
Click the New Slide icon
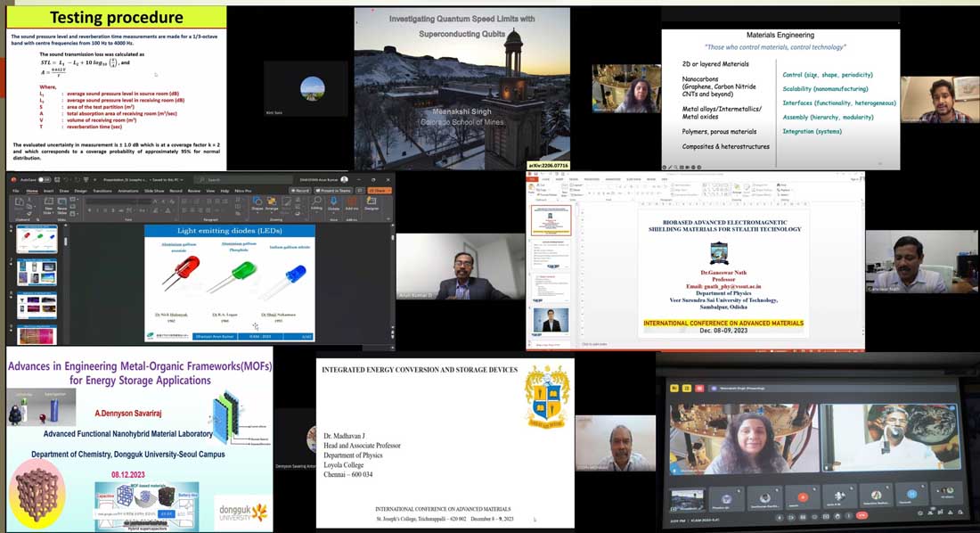coord(48,206)
